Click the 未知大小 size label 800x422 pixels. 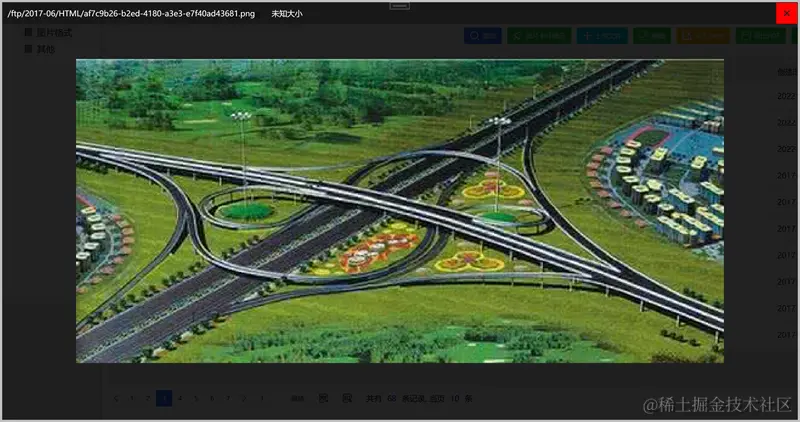pos(287,14)
